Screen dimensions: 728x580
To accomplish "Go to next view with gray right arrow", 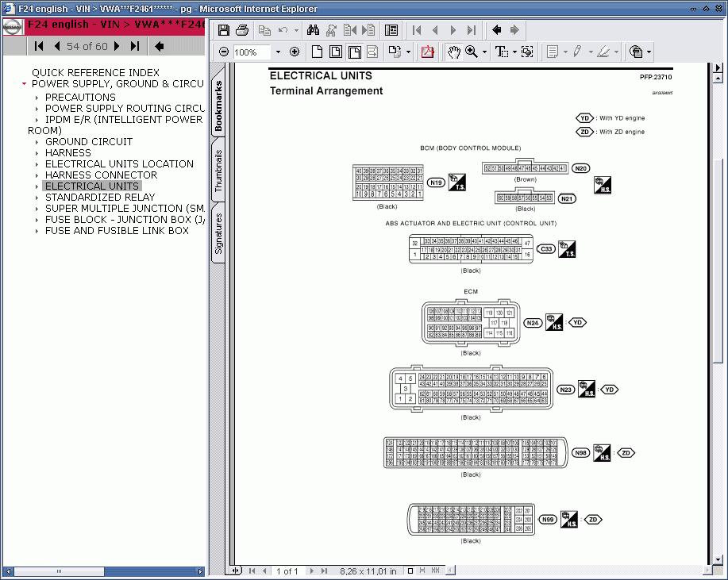I will [x=514, y=31].
